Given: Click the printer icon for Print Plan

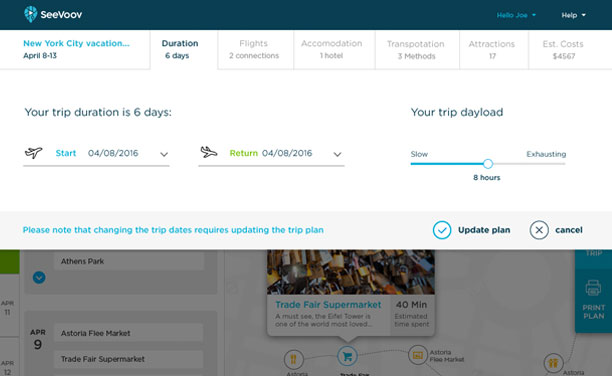Looking at the screenshot, I should [x=593, y=288].
